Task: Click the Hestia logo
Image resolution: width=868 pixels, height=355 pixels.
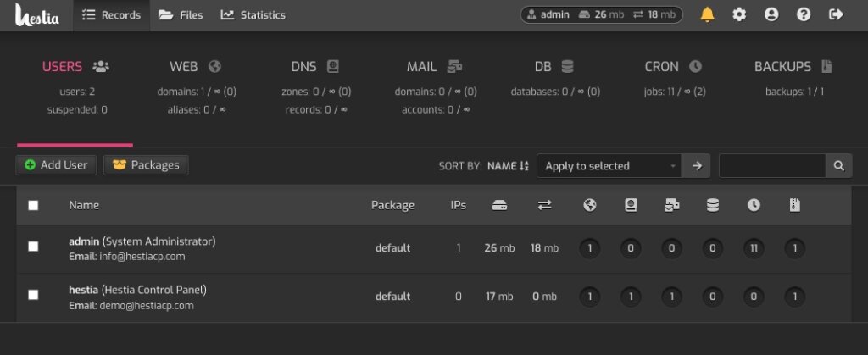Action: click(x=37, y=15)
